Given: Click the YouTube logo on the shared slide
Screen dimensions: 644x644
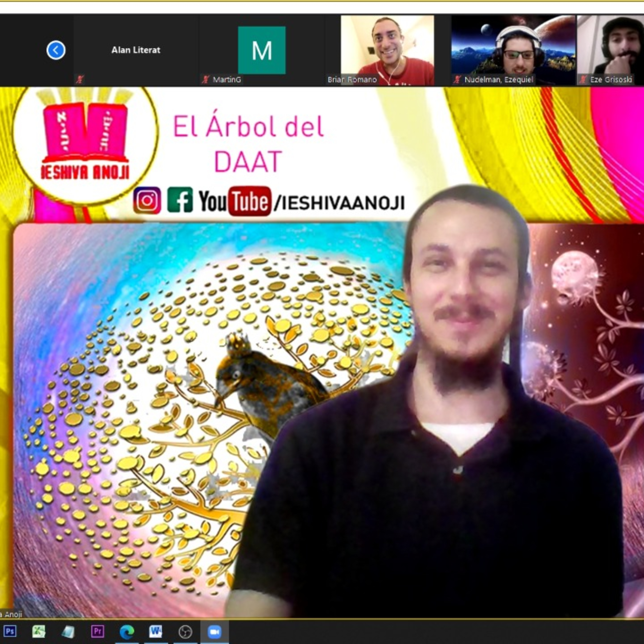Looking at the screenshot, I should pos(235,201).
